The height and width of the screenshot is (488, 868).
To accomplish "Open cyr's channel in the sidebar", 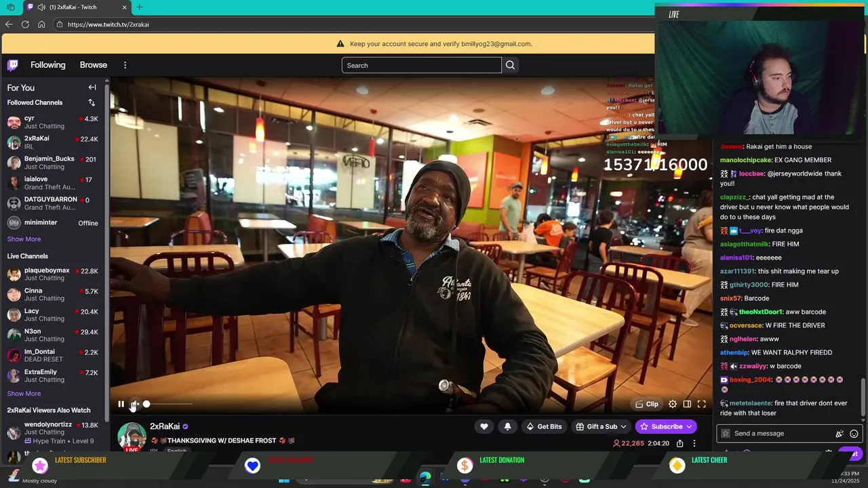I will 53,122.
